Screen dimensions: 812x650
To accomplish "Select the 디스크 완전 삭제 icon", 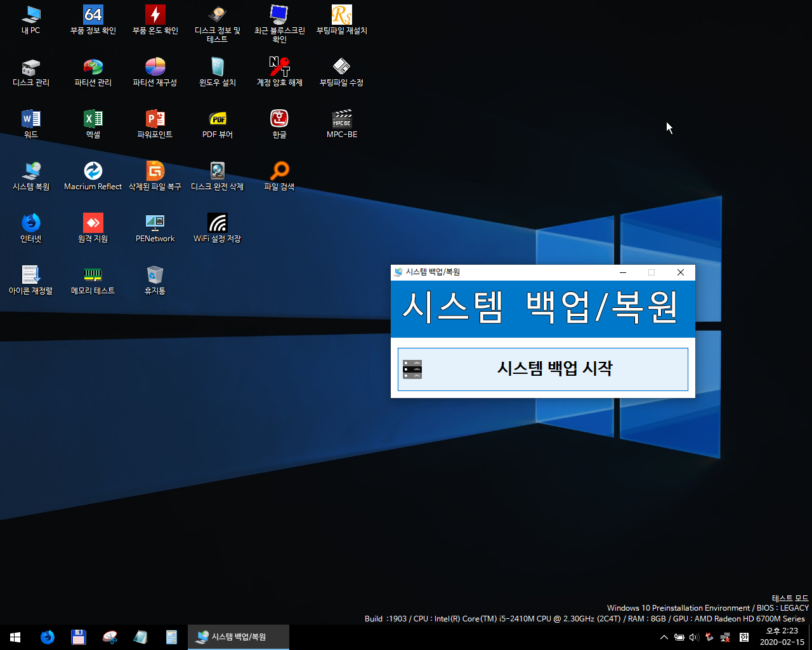I will tap(218, 176).
